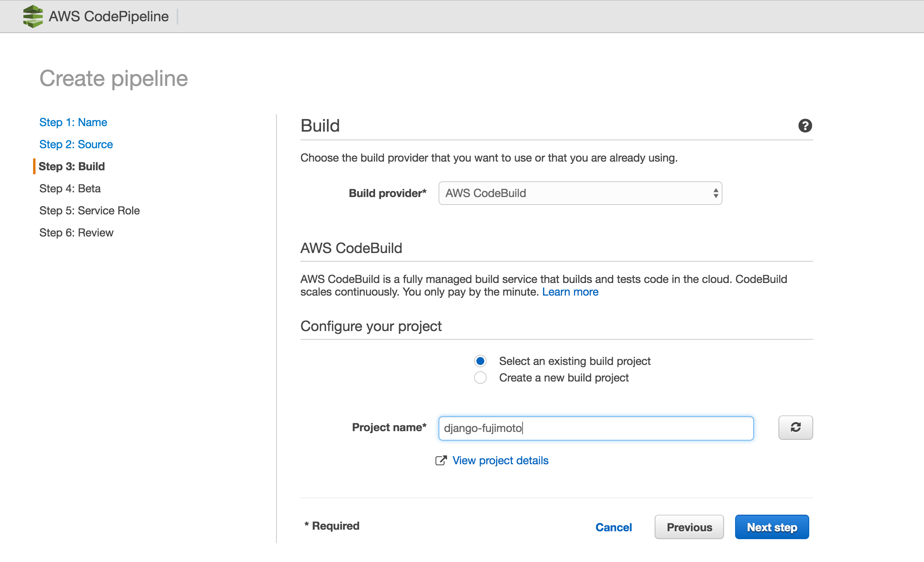The height and width of the screenshot is (562, 924).
Task: Open the Build help question mark icon
Action: click(x=805, y=125)
